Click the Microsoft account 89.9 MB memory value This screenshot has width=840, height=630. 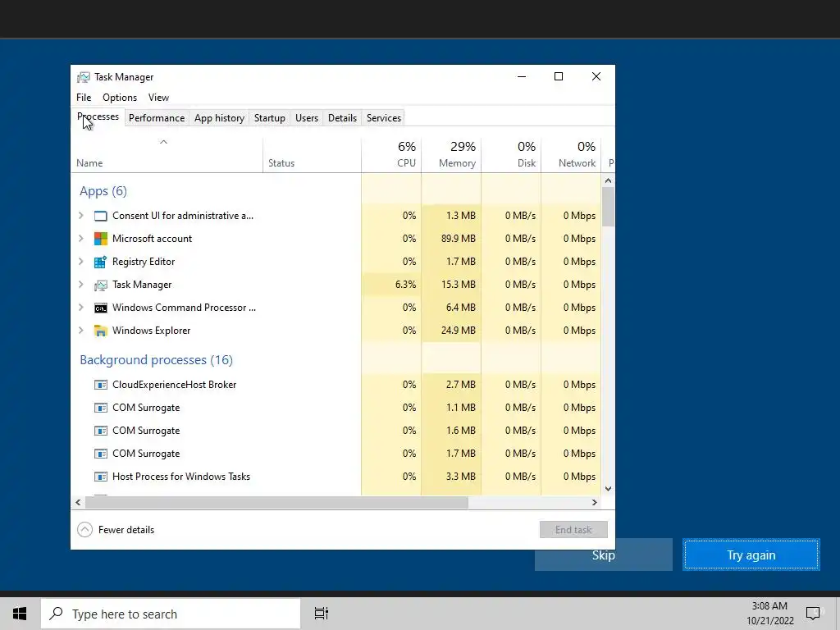458,239
